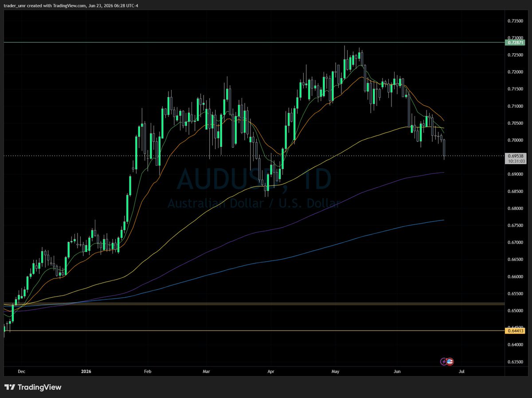
Task: Click the 0.63500 price axis label
Action: pyautogui.click(x=515, y=362)
